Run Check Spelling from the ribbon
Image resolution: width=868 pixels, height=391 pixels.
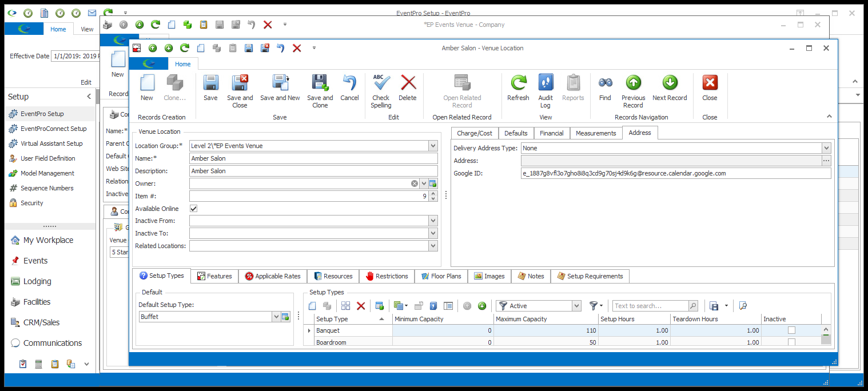click(x=381, y=91)
